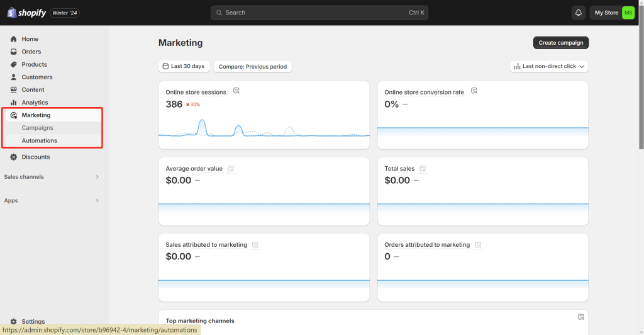Click Online store sessions title link
This screenshot has width=644, height=335.
pos(196,93)
